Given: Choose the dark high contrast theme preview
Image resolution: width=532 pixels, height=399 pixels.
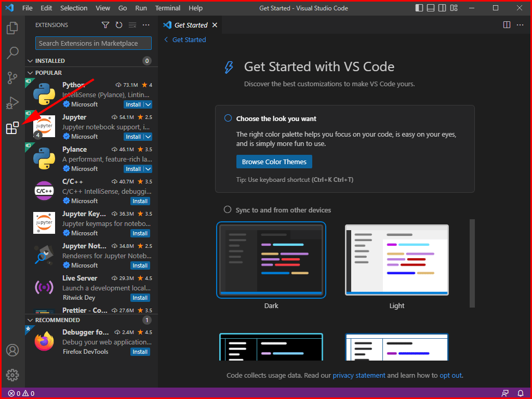Looking at the screenshot, I should coord(271,347).
